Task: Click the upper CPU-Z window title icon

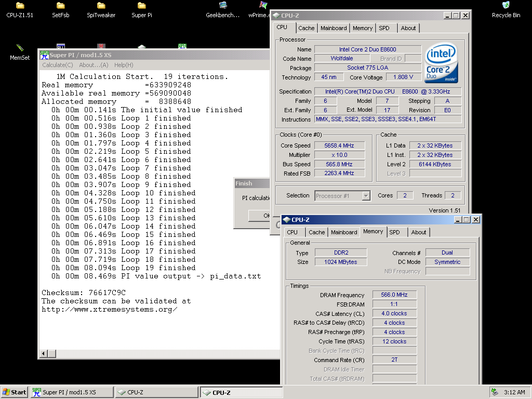Action: coord(276,15)
